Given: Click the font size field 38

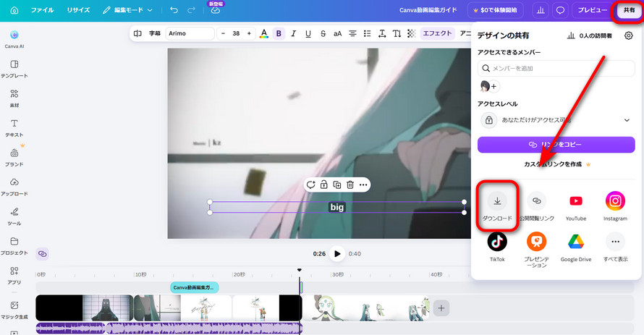Looking at the screenshot, I should [x=236, y=33].
